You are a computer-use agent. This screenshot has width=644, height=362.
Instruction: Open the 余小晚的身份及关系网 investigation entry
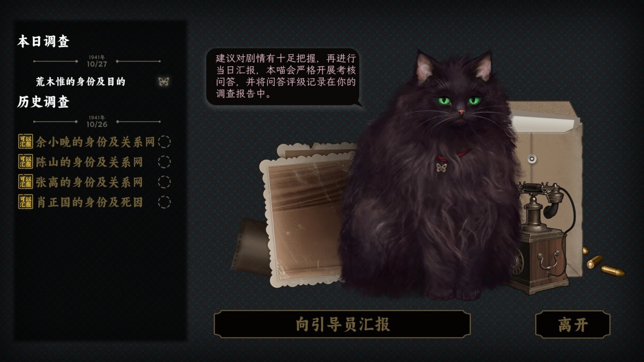pos(96,142)
